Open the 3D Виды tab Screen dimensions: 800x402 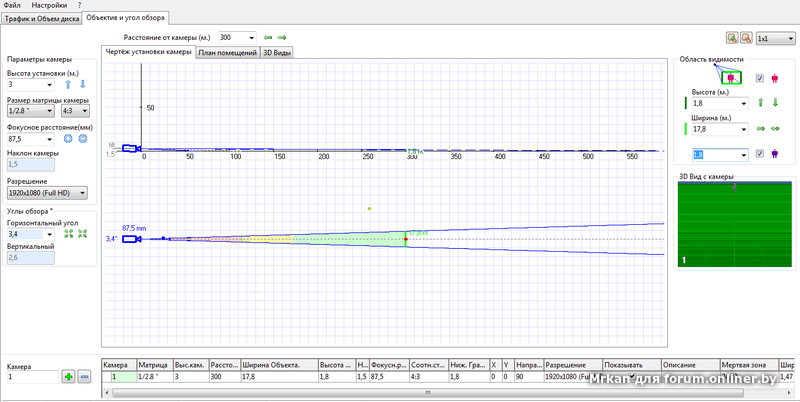277,52
